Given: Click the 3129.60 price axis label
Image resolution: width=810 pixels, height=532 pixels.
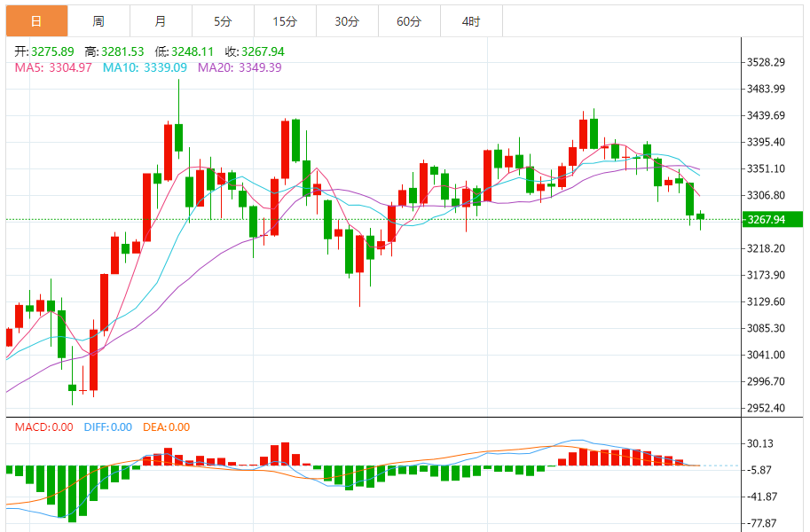Looking at the screenshot, I should click(767, 301).
